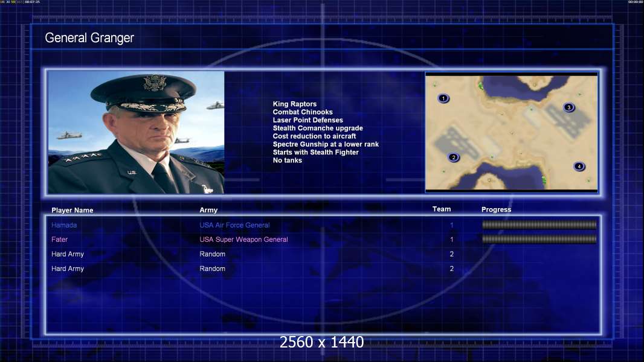The width and height of the screenshot is (644, 362).
Task: Click the No tanks text line
Action: coord(288,160)
